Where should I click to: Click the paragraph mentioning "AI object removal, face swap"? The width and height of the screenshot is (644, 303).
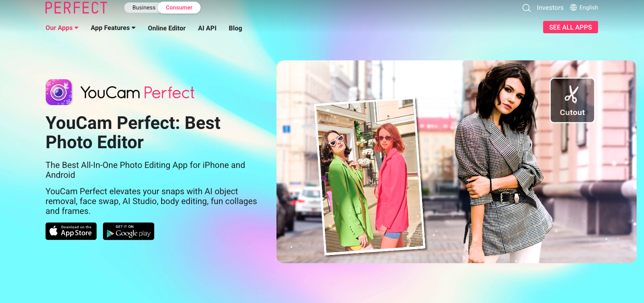(x=151, y=201)
